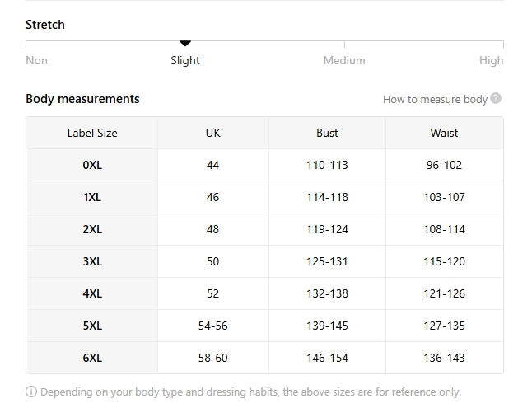The width and height of the screenshot is (532, 408).
Task: Select the 6XL size row label
Action: tap(92, 358)
